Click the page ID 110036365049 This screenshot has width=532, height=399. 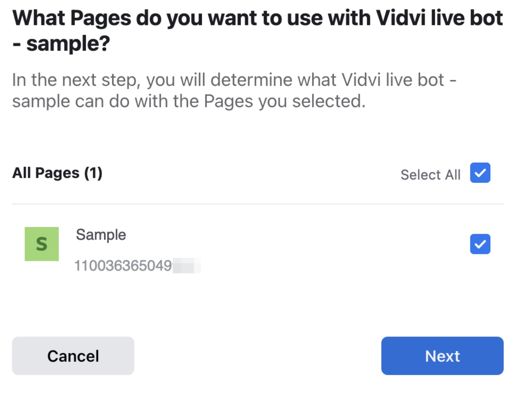coord(123,266)
